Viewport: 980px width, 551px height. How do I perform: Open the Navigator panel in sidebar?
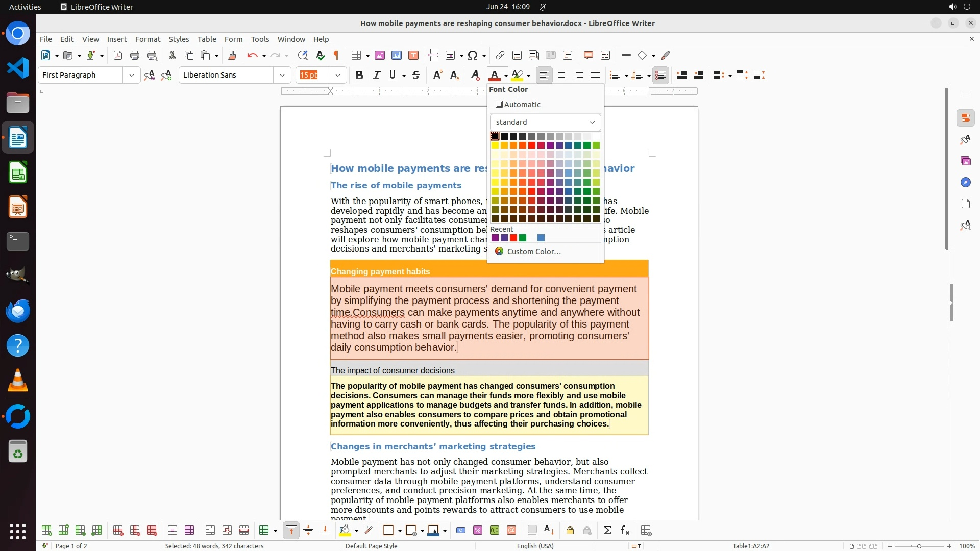coord(965,182)
